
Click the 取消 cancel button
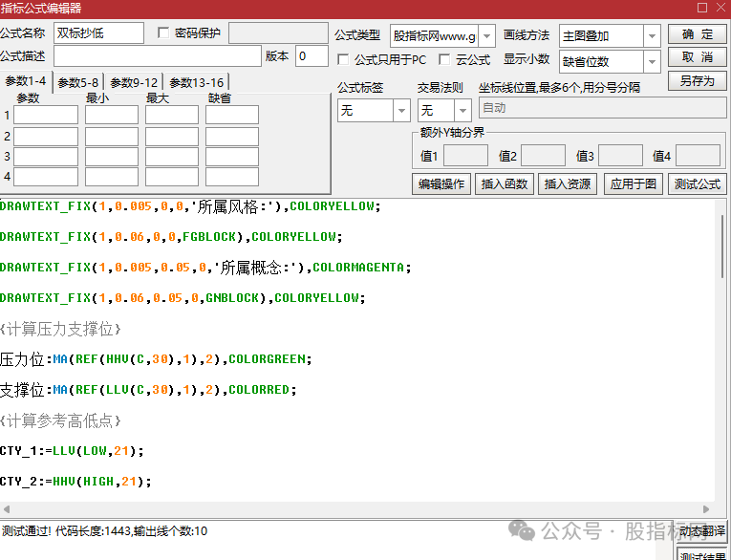pos(697,57)
